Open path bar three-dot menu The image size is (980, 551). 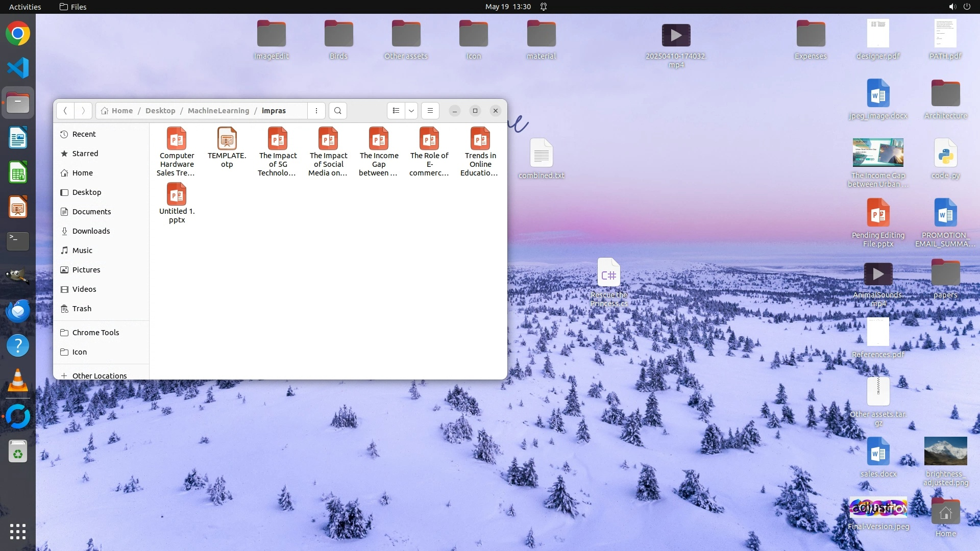pos(316,111)
